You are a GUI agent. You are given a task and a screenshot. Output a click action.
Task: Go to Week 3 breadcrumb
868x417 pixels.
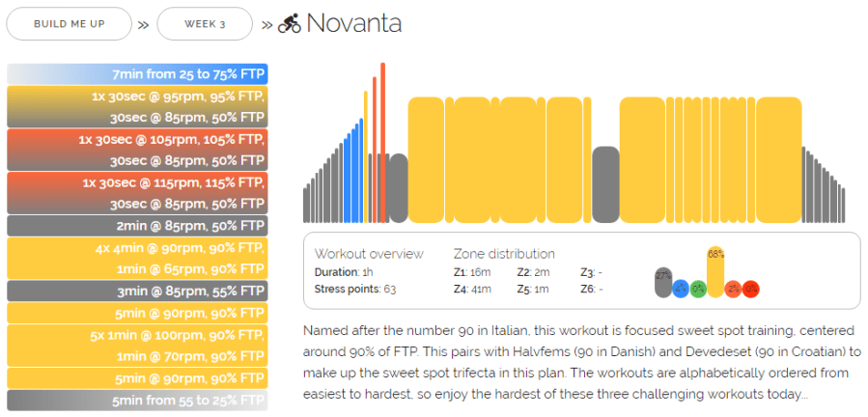pyautogui.click(x=204, y=24)
